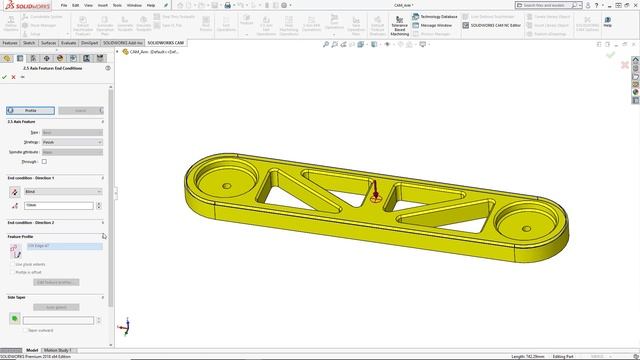The image size is (640, 360).
Task: Click the user account icon
Action: click(588, 5)
